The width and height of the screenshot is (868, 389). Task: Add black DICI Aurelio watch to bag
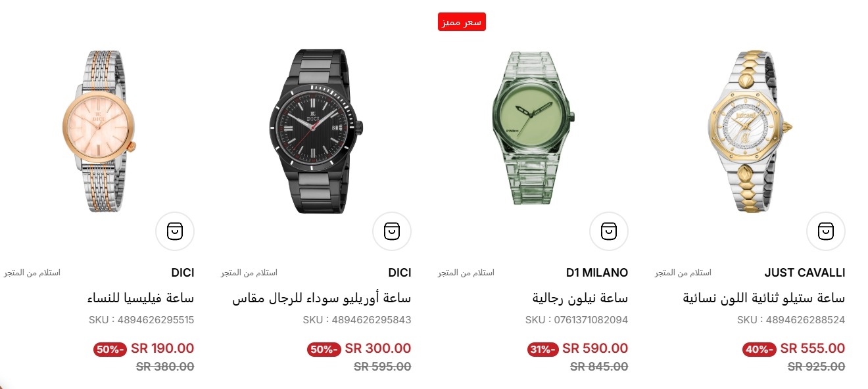(x=392, y=231)
